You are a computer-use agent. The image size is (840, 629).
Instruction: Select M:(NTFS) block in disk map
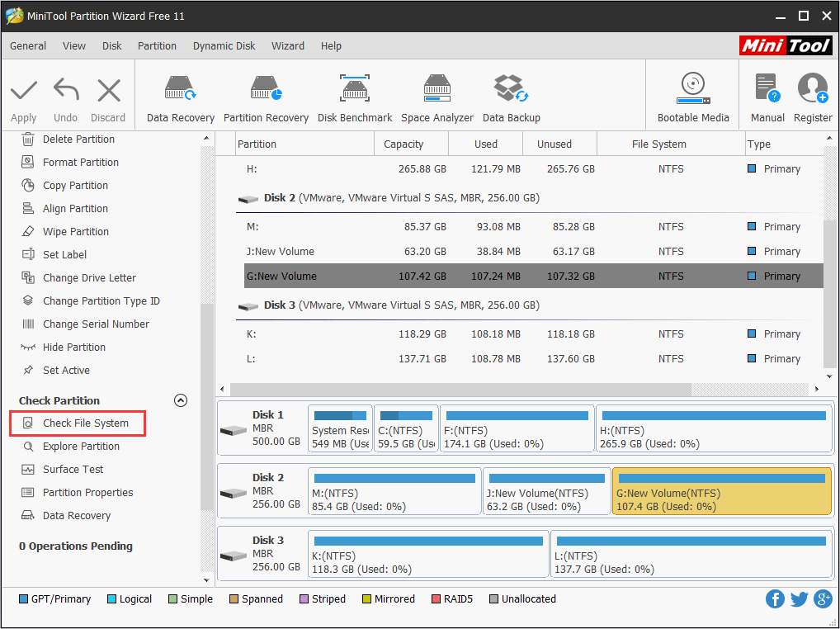394,491
